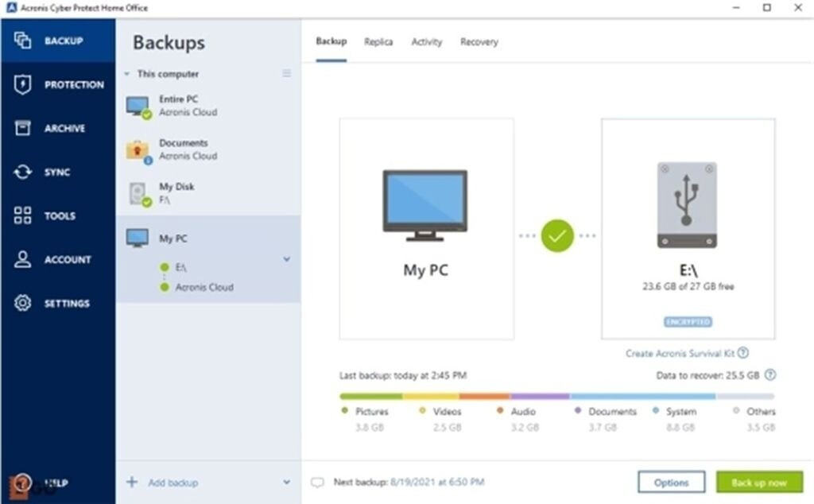Open the Settings gear icon

click(23, 304)
